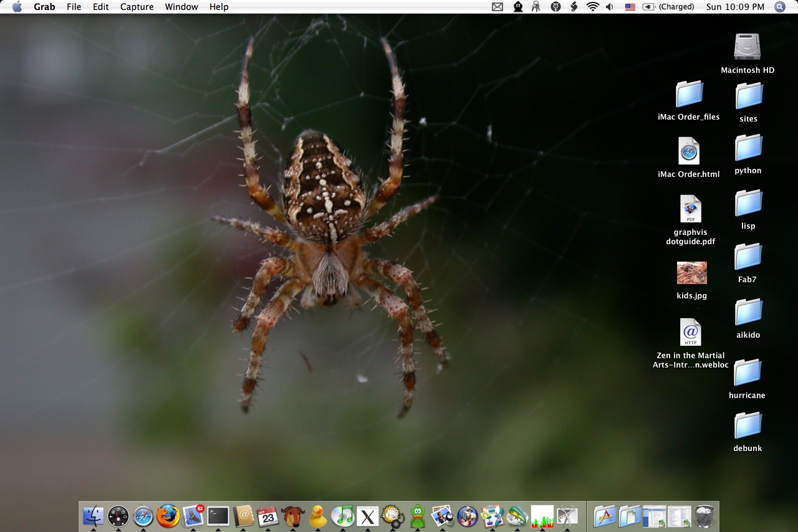
Task: Open Terminal from the Dock
Action: 218,516
